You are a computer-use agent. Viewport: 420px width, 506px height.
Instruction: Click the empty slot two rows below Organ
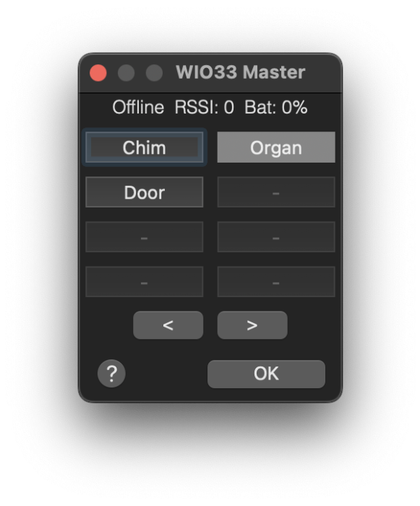pyautogui.click(x=276, y=237)
